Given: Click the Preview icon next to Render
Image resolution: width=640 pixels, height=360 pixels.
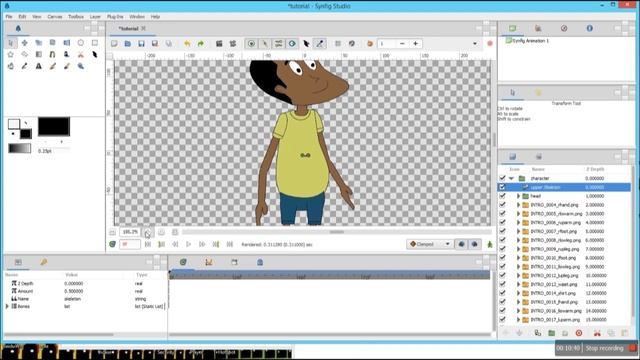Looking at the screenshot, I should coord(233,44).
